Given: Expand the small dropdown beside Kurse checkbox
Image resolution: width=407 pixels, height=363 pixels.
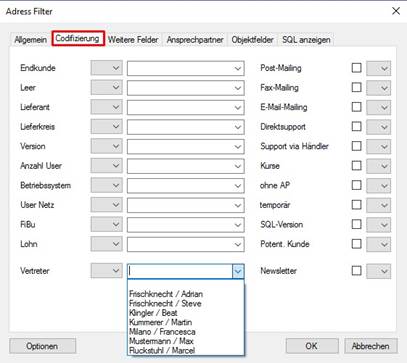Looking at the screenshot, I should [379, 166].
